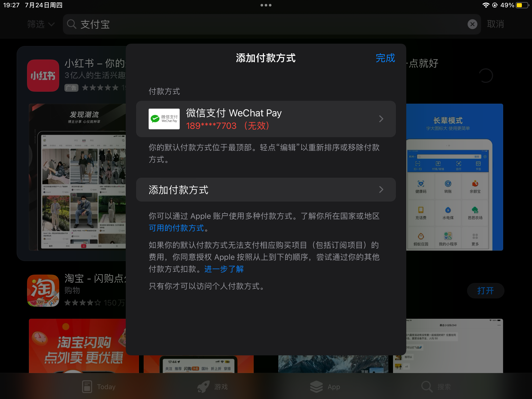Image resolution: width=532 pixels, height=399 pixels.
Task: Tap the WeChat Pay logo icon
Action: tap(164, 119)
